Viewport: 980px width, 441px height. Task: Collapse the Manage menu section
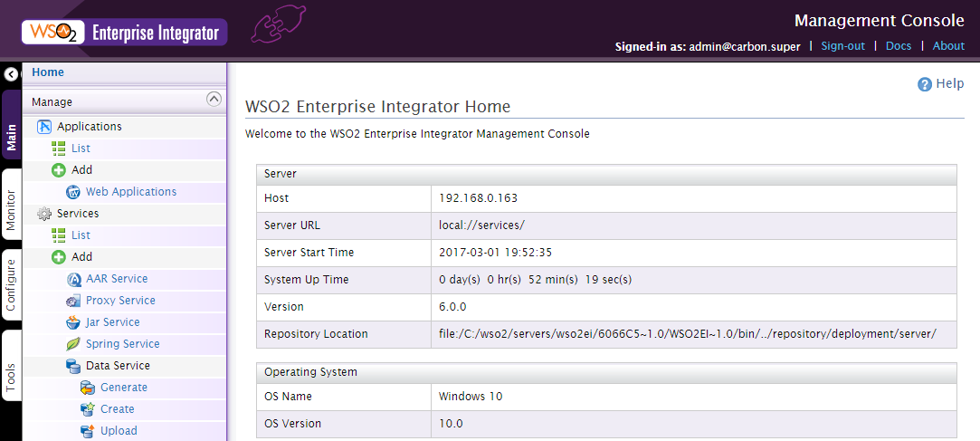pyautogui.click(x=214, y=99)
